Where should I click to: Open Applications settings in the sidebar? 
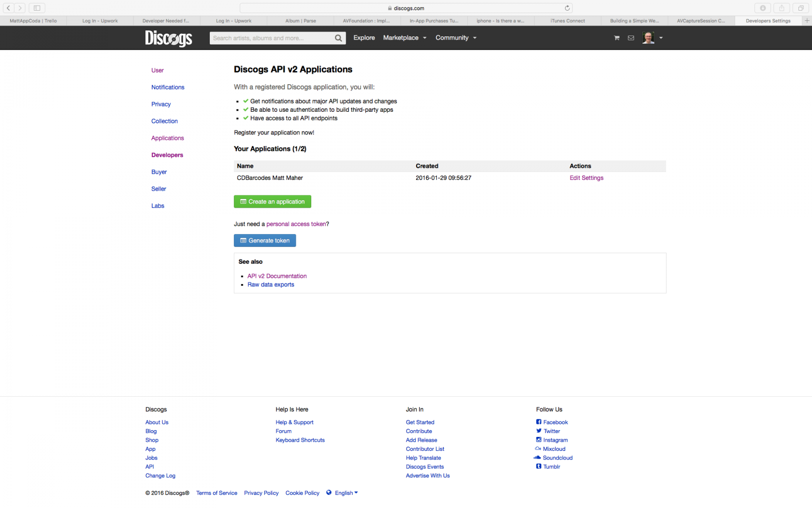click(168, 138)
